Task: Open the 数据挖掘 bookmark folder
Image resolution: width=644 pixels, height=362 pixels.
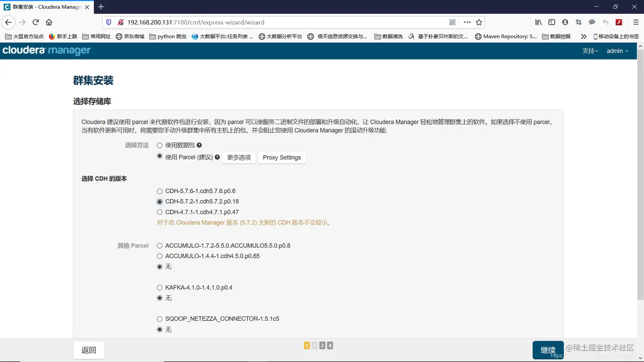Action: coord(556,37)
